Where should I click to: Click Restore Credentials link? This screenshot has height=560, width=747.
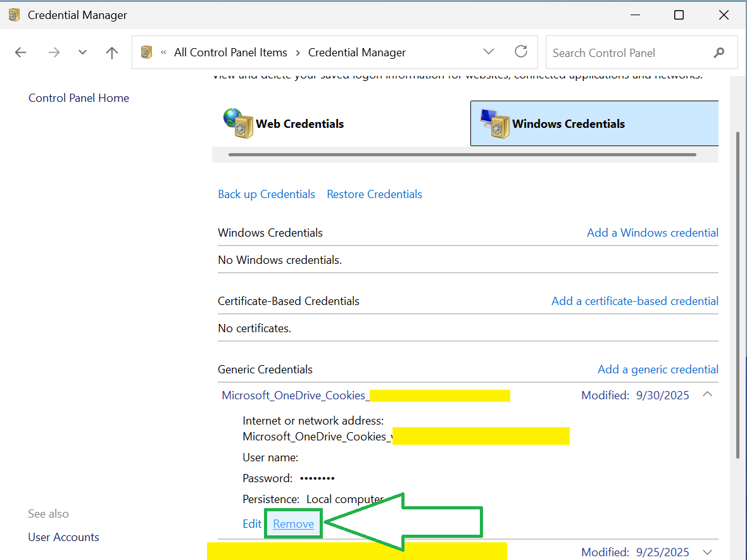tap(375, 194)
